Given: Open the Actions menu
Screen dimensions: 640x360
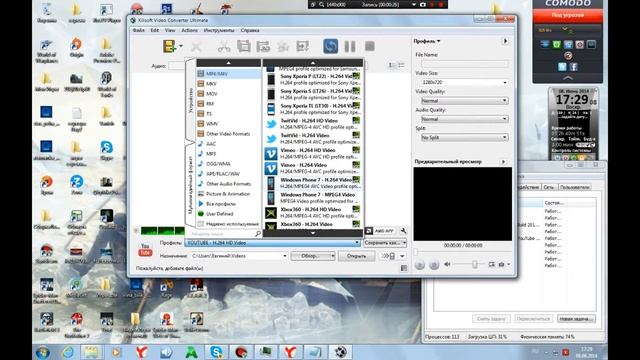Looking at the screenshot, I should pos(189,30).
